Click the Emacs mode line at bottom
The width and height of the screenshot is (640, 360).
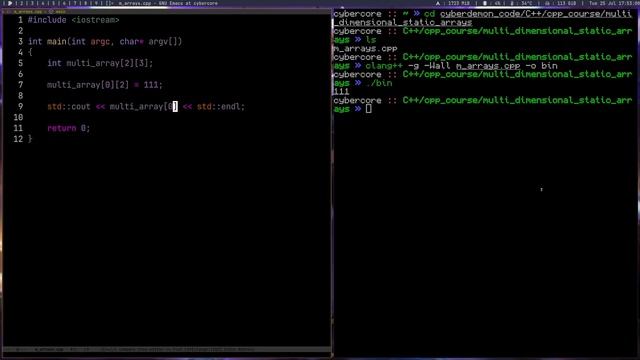point(167,350)
